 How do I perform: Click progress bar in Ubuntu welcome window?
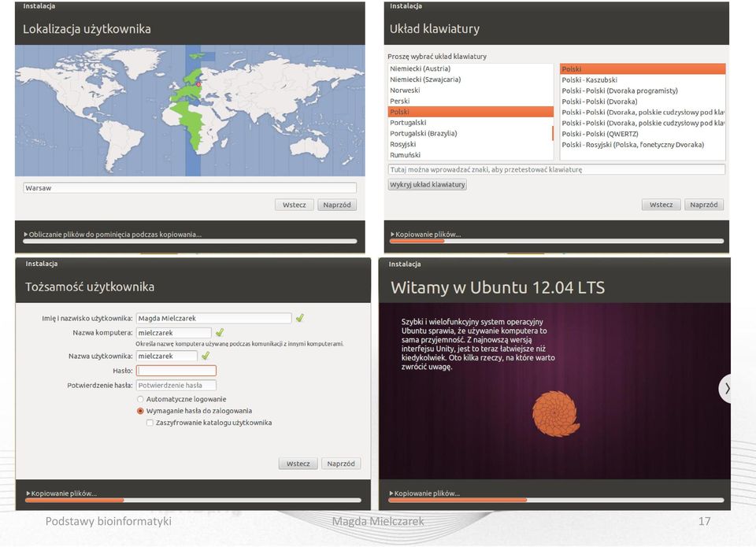pos(556,500)
